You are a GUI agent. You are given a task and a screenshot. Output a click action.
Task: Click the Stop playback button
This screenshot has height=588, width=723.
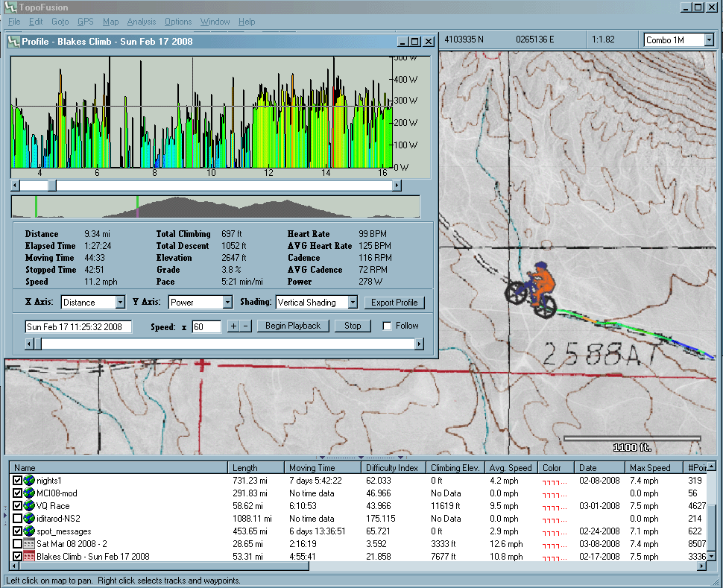353,326
